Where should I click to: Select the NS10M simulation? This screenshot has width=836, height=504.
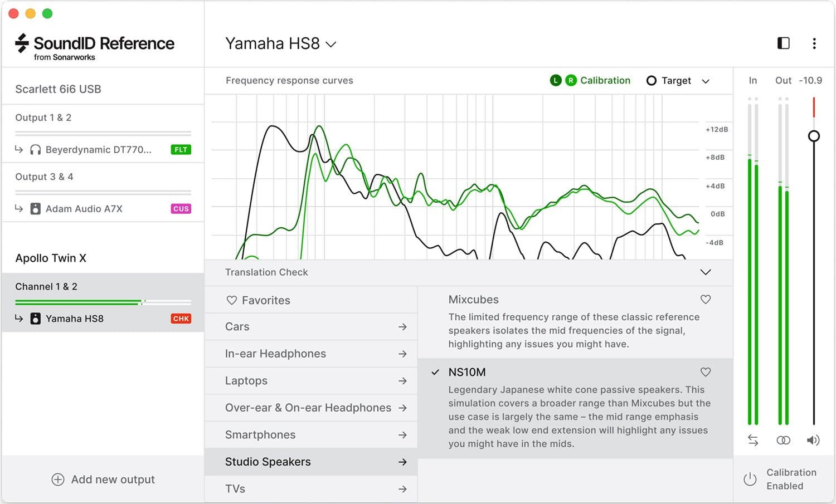575,408
